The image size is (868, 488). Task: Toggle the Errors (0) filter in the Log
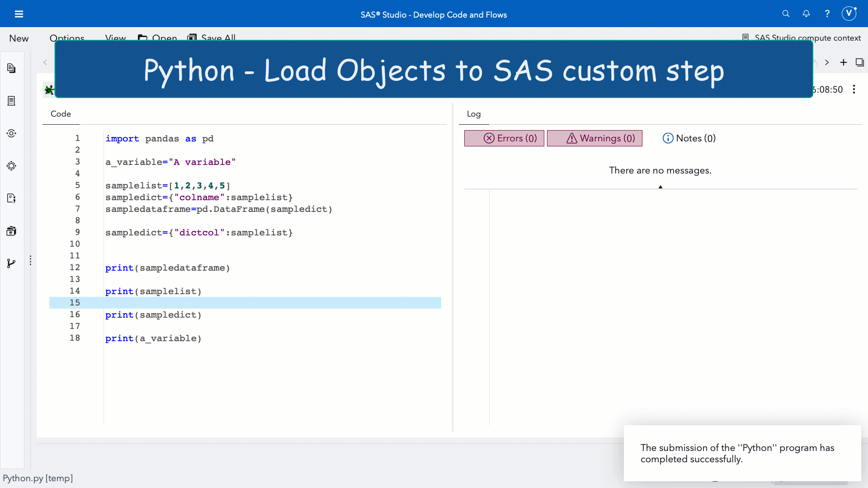click(x=504, y=138)
